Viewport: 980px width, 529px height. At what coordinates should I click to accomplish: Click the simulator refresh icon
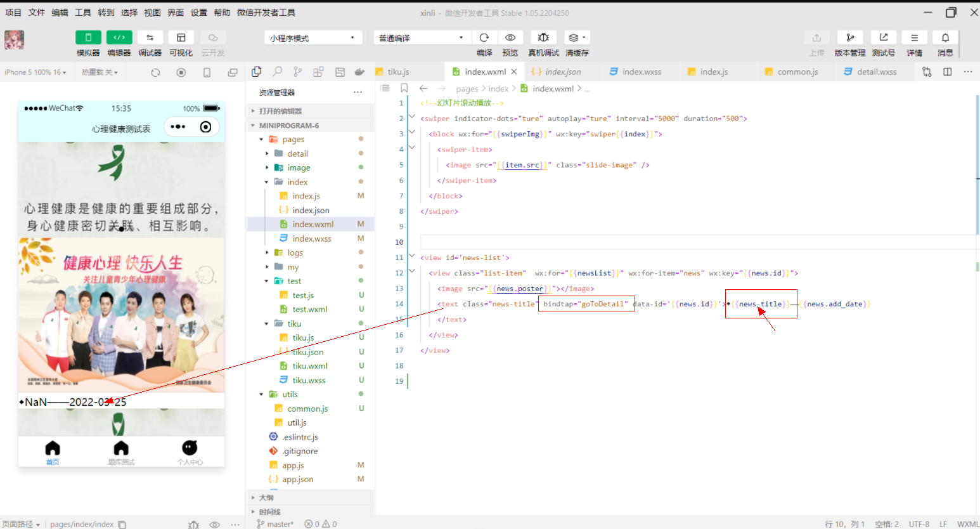click(x=155, y=72)
